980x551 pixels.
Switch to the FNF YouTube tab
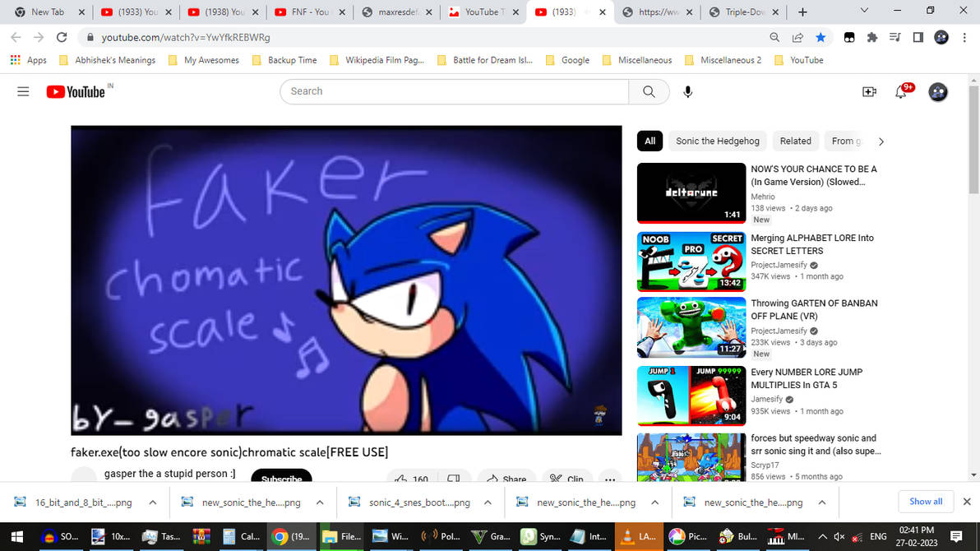(309, 12)
